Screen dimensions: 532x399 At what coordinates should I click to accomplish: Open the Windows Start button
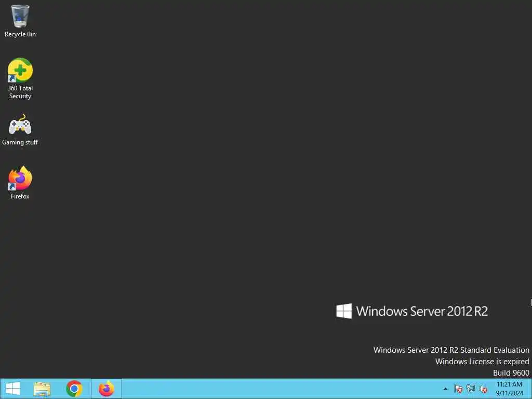click(x=13, y=389)
